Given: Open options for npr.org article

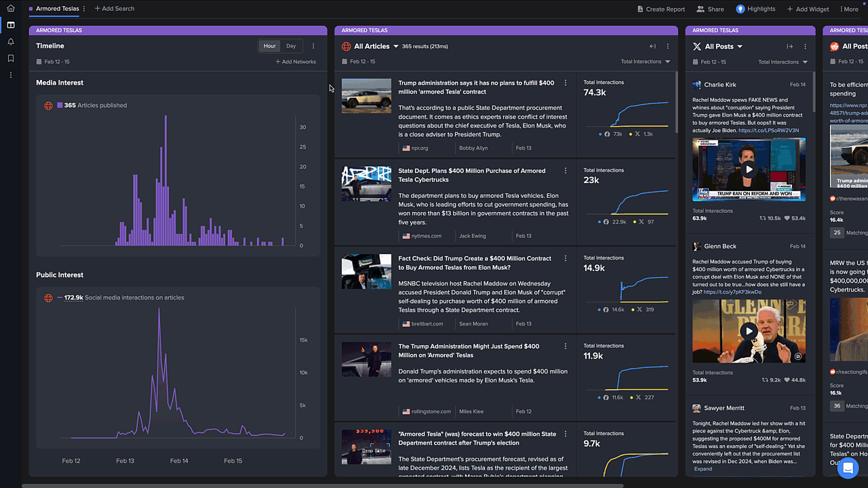Looking at the screenshot, I should click(x=566, y=83).
